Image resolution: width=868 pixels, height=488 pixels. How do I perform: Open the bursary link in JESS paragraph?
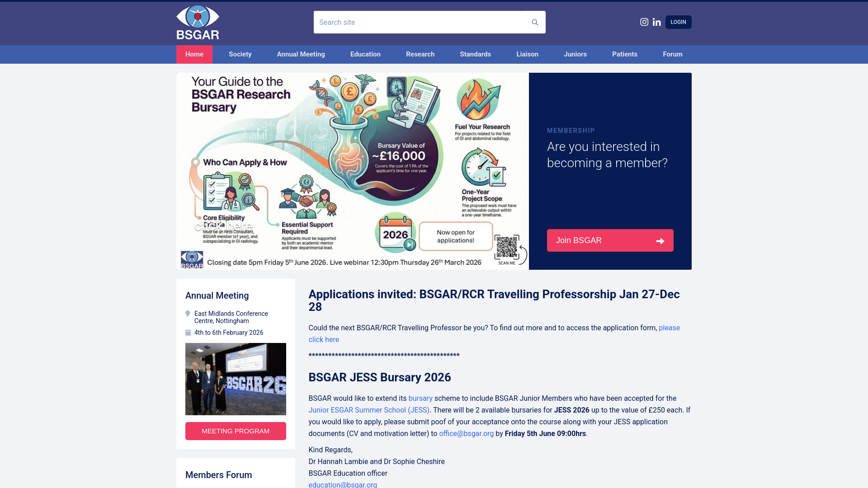click(x=420, y=399)
